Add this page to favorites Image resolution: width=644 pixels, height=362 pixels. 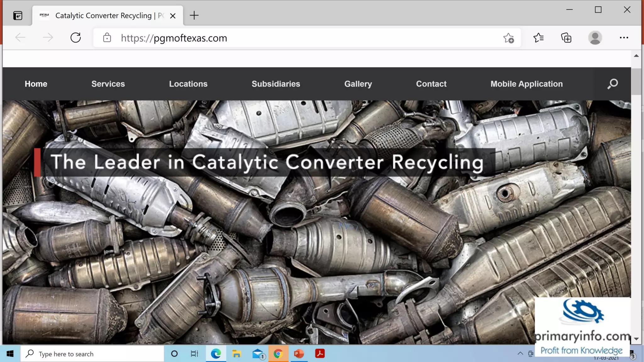tap(508, 38)
